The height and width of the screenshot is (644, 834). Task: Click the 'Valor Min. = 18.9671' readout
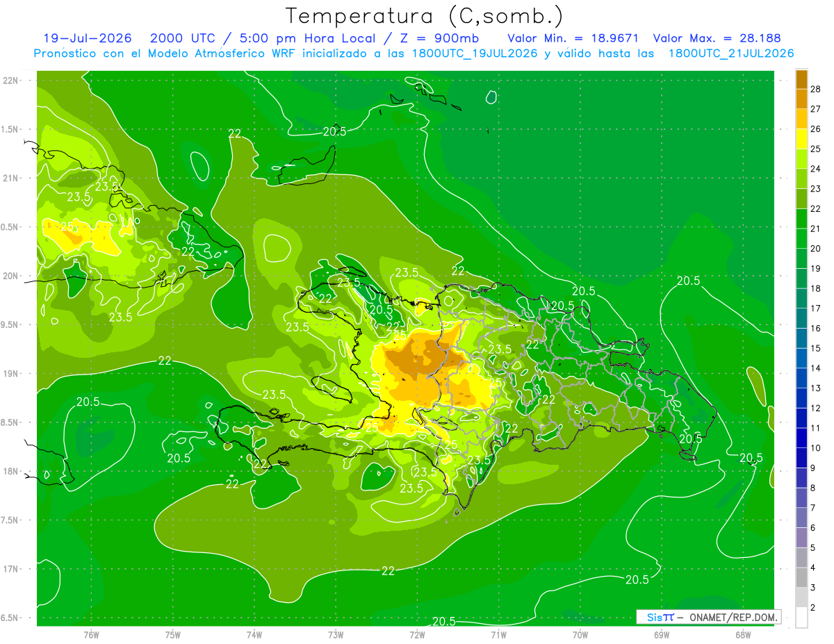(573, 38)
